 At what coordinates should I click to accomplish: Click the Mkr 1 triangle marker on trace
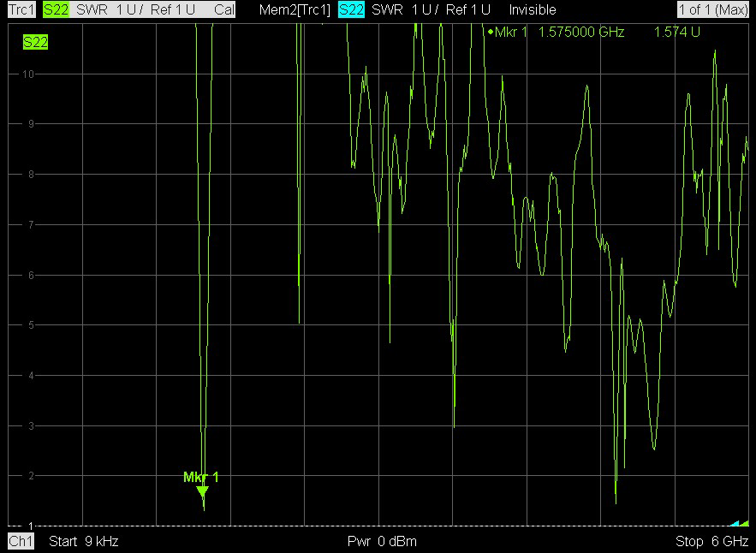pos(202,491)
